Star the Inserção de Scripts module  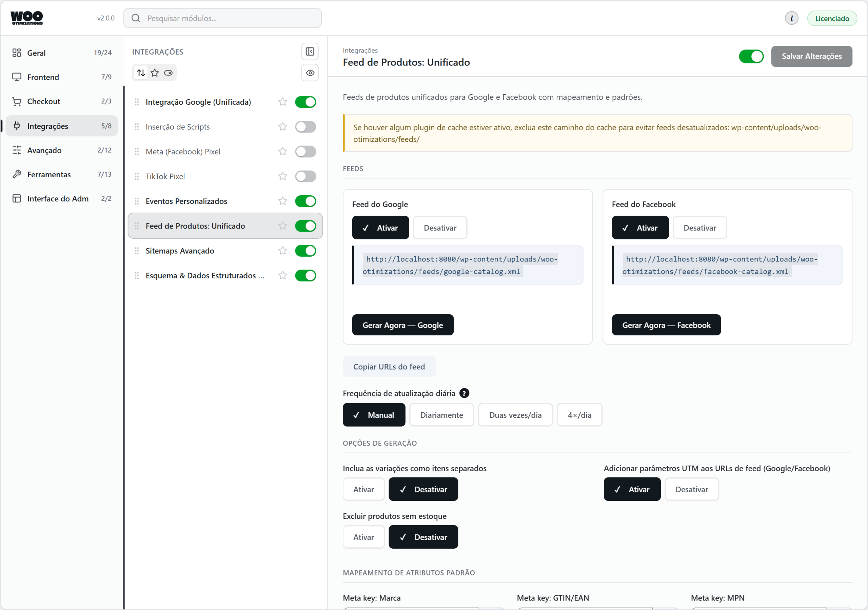pos(282,127)
